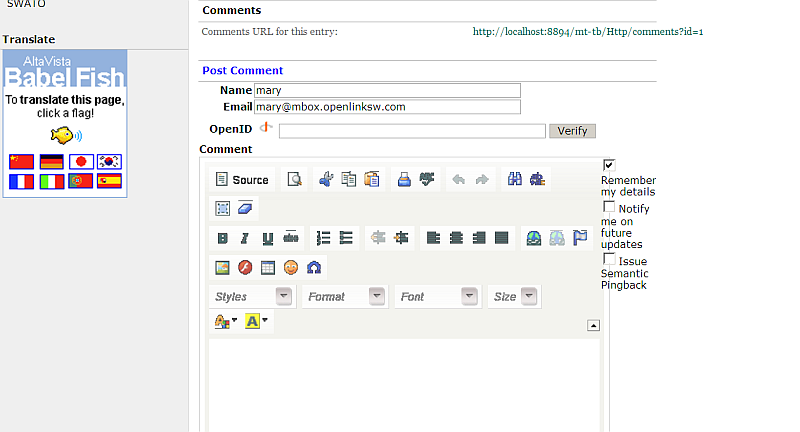Image resolution: width=800 pixels, height=432 pixels.
Task: Translate page using the Chinese flag
Action: 21,162
